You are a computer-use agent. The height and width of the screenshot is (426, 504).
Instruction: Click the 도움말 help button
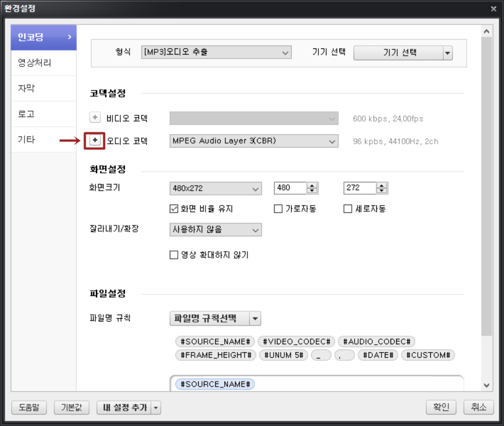30,407
